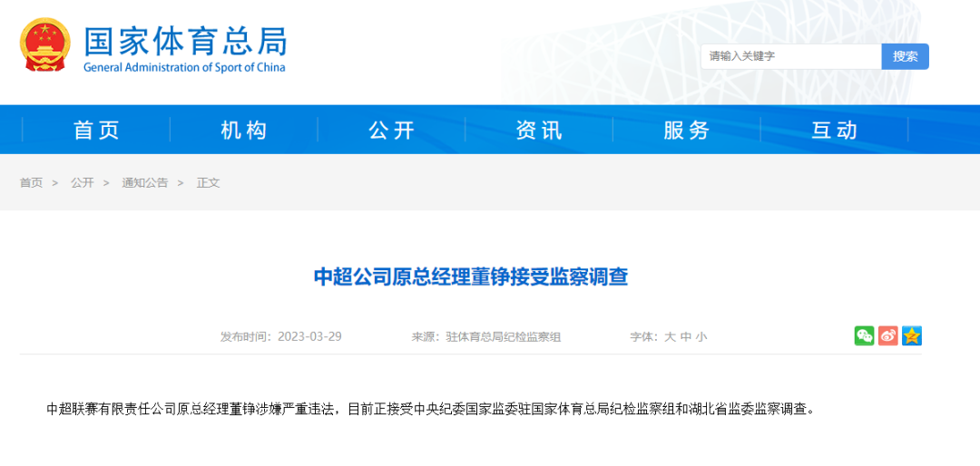Click the publish date 2023-03-29
This screenshot has height=466, width=980.
coord(309,336)
